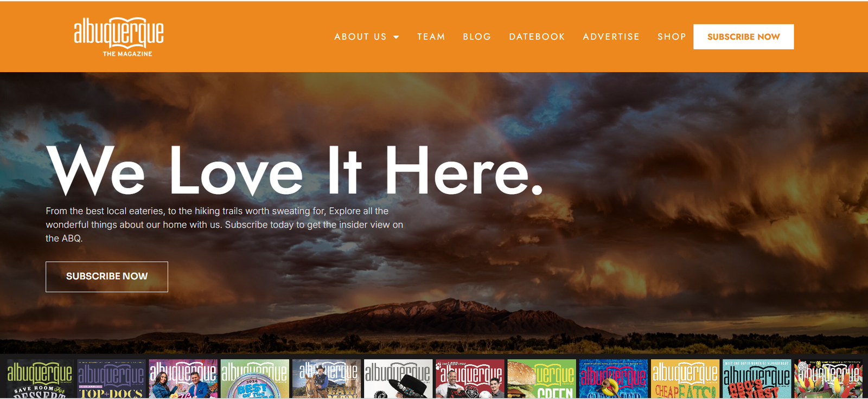Open the Advertise page
Screen dimensions: 868x399
[x=611, y=37]
